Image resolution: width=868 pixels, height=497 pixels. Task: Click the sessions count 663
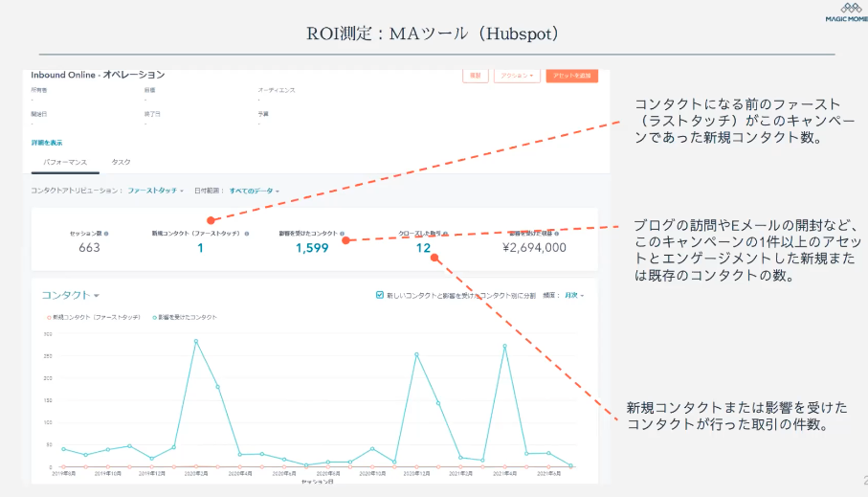(x=89, y=248)
